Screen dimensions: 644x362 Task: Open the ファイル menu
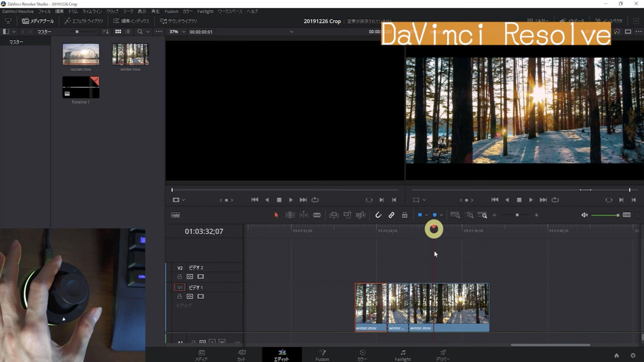click(44, 11)
